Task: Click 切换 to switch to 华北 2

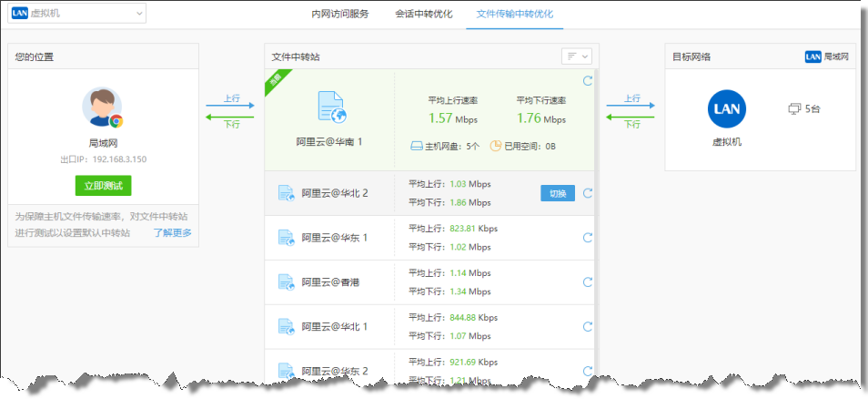Action: [558, 193]
